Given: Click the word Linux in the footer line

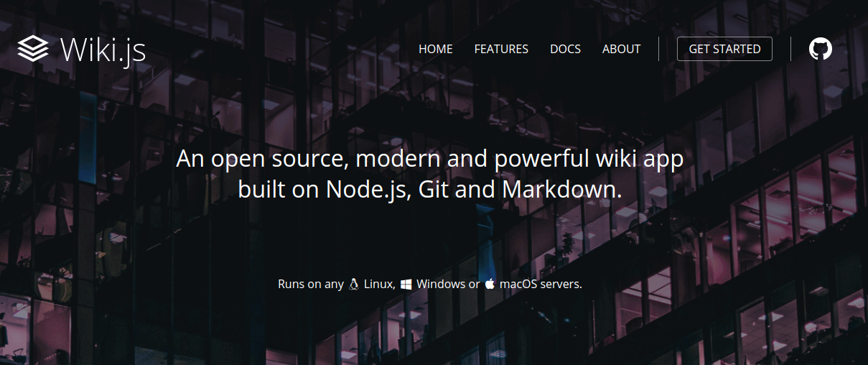Looking at the screenshot, I should (380, 284).
